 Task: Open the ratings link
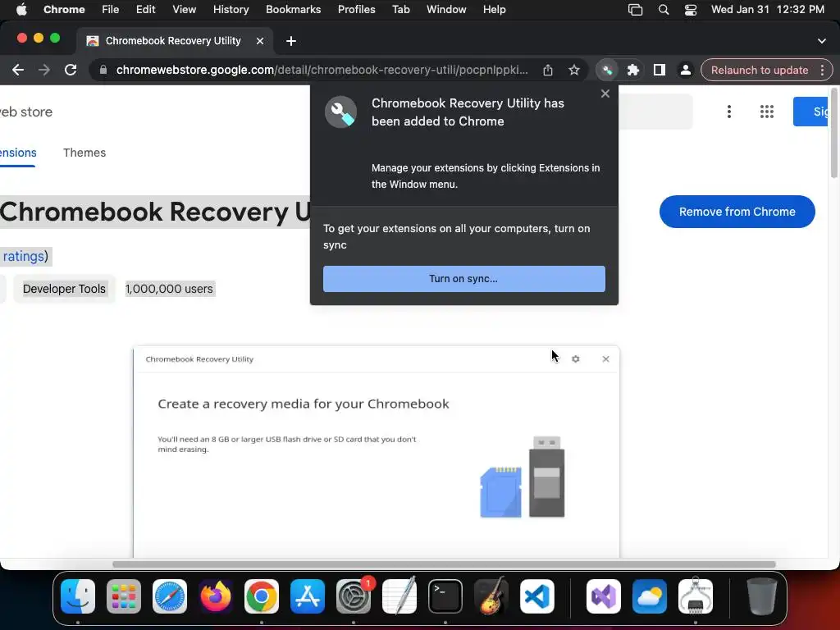click(24, 256)
